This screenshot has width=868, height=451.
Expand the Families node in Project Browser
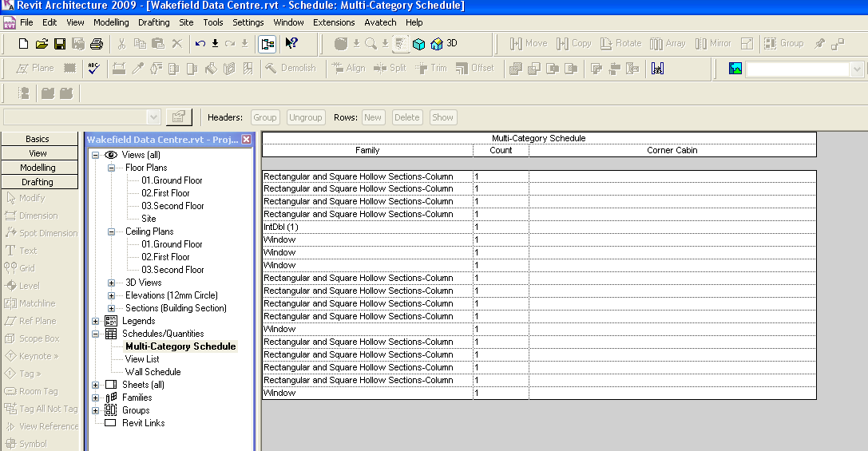(97, 398)
